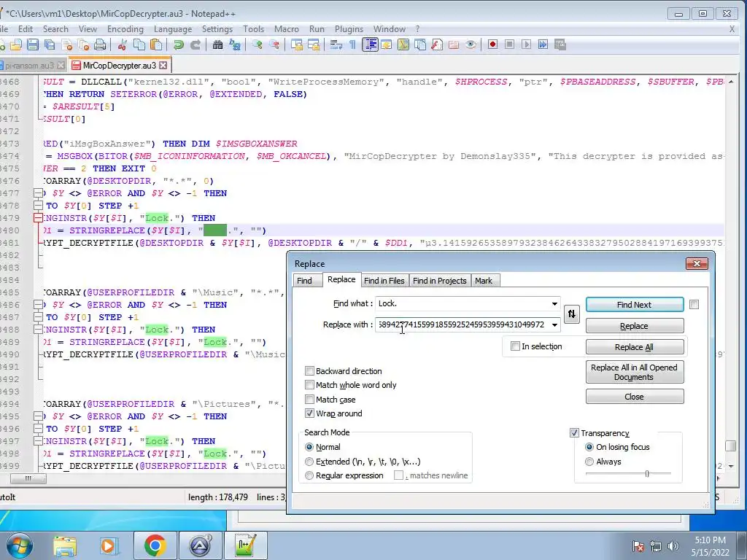This screenshot has height=560, width=747.
Task: Click the Zoom Out toolbar icon
Action: [x=274, y=44]
